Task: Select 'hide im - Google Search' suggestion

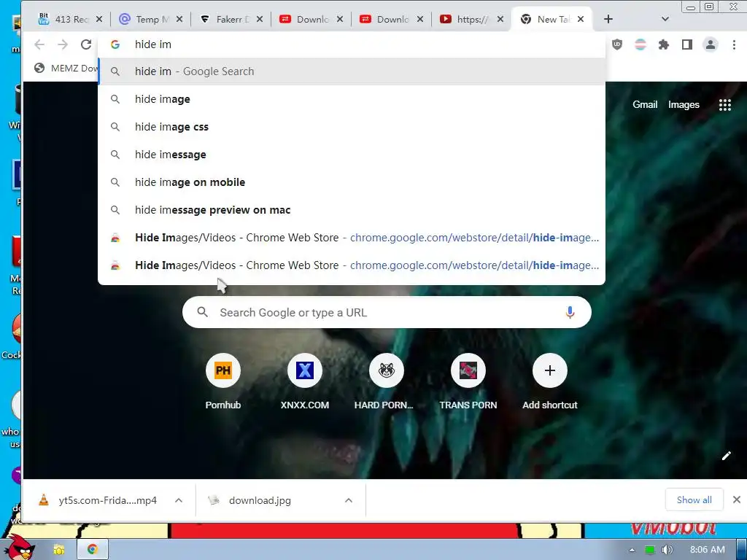Action: click(x=352, y=71)
